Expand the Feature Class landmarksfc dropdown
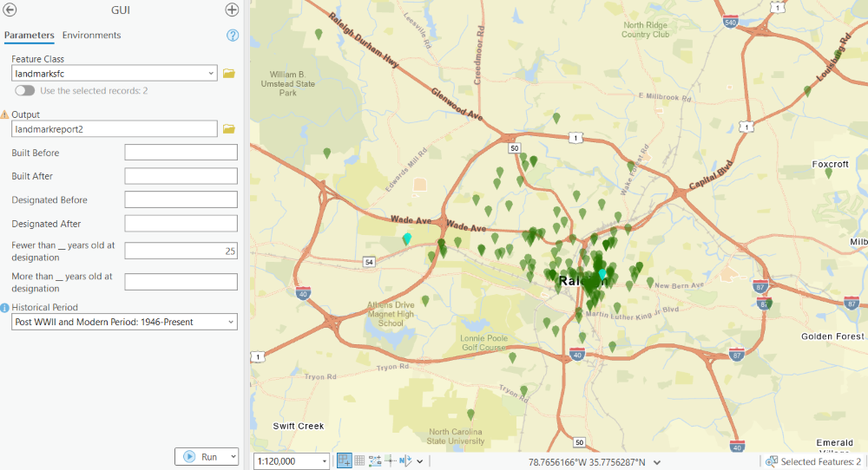868x470 pixels. point(212,74)
